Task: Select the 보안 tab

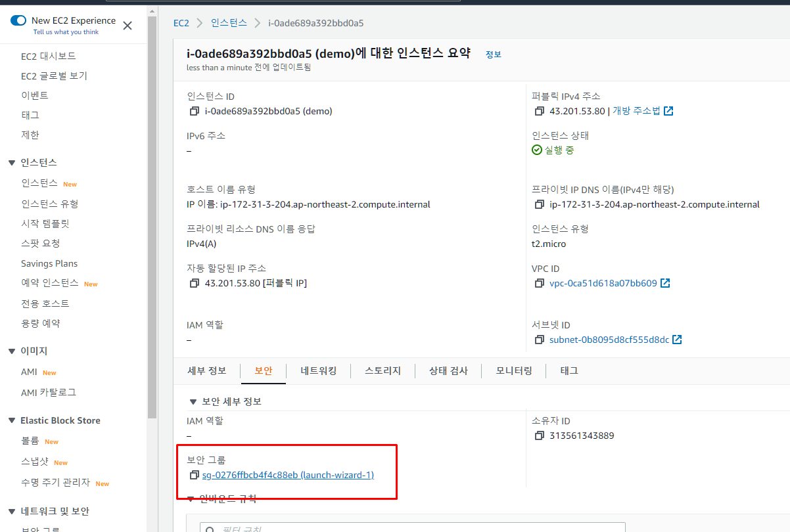Action: pos(263,371)
